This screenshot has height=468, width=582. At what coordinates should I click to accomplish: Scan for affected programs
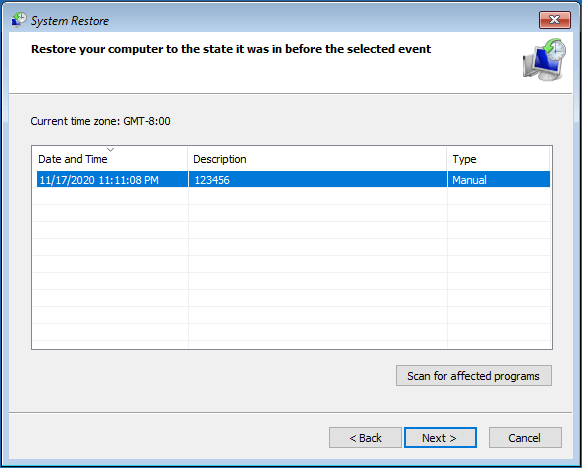474,376
